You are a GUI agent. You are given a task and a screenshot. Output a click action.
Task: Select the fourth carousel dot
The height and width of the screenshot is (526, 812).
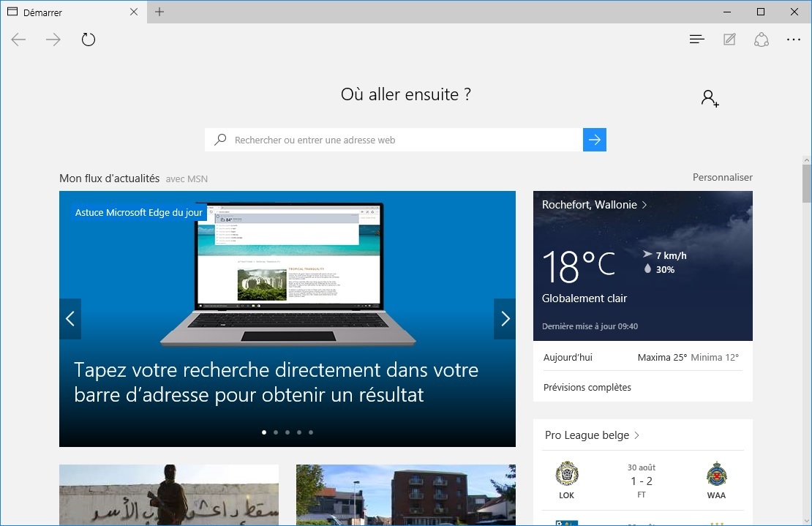point(298,432)
